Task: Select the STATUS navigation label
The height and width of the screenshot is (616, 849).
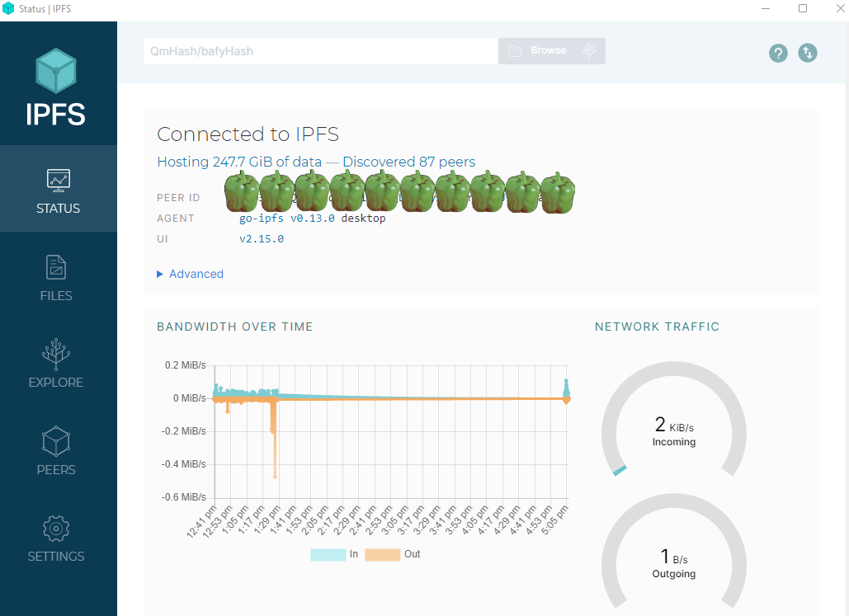Action: point(58,209)
